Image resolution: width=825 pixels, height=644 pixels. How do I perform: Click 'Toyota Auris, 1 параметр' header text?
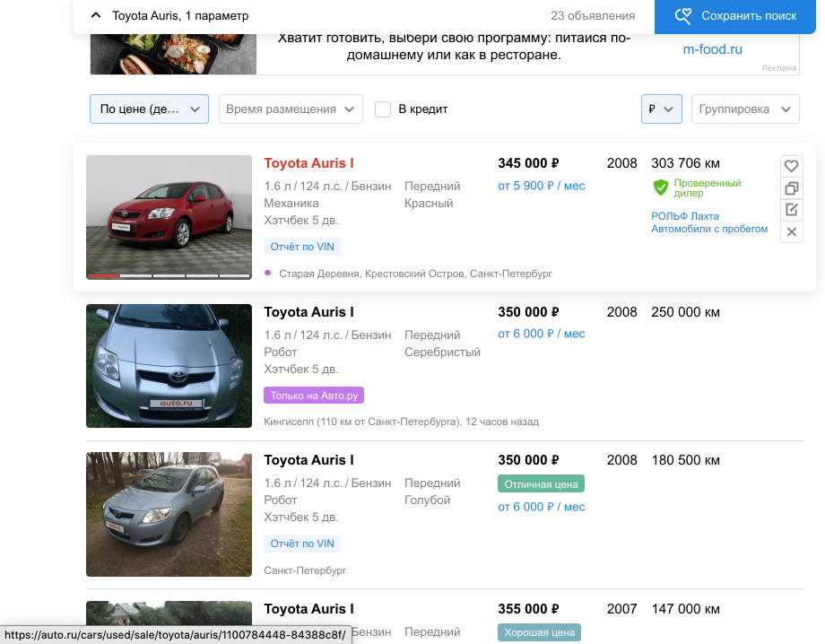[x=180, y=16]
